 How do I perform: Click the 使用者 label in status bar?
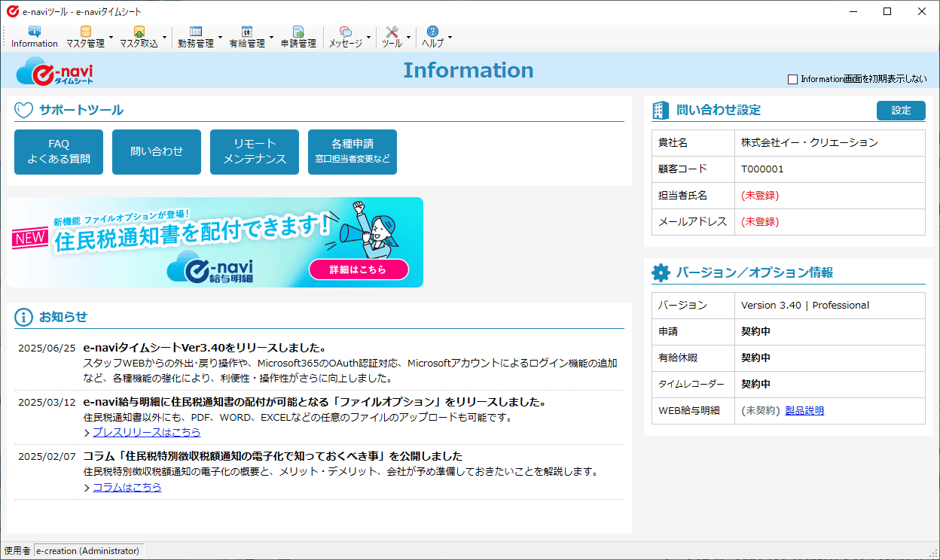tap(17, 551)
